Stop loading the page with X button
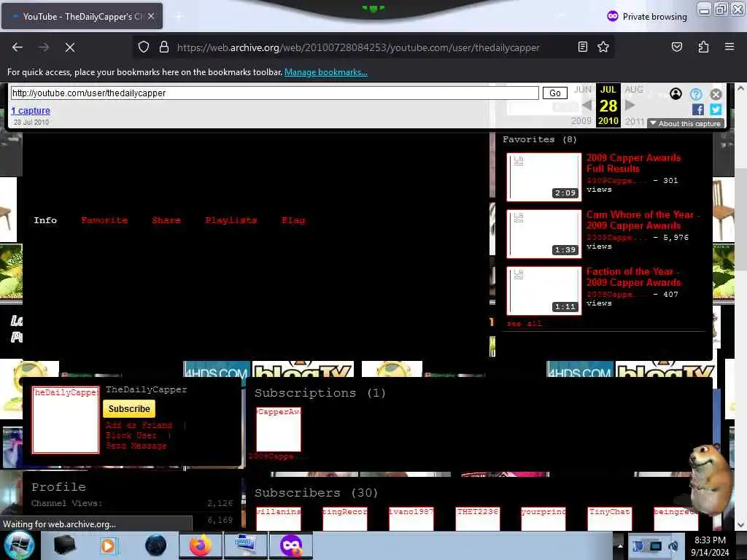Screen dimensions: 747x560 coord(69,47)
